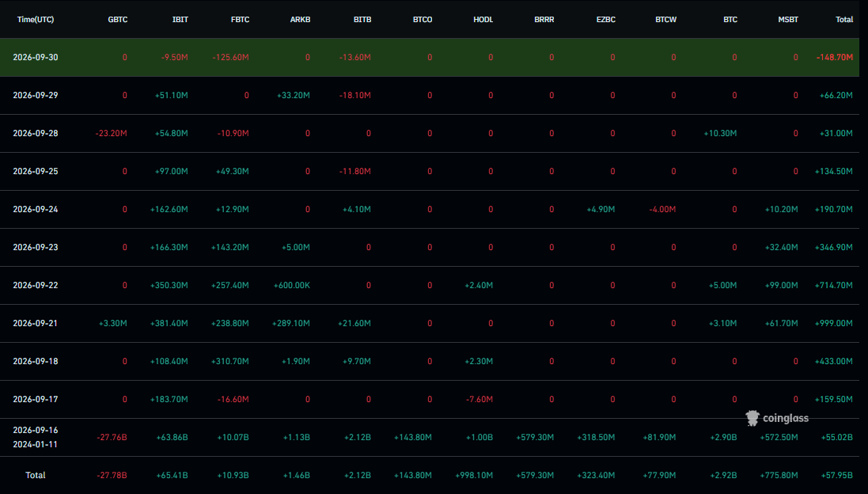Screen dimensions: 868x494
Task: Click IBIT grand total +65.41B
Action: [x=172, y=476]
